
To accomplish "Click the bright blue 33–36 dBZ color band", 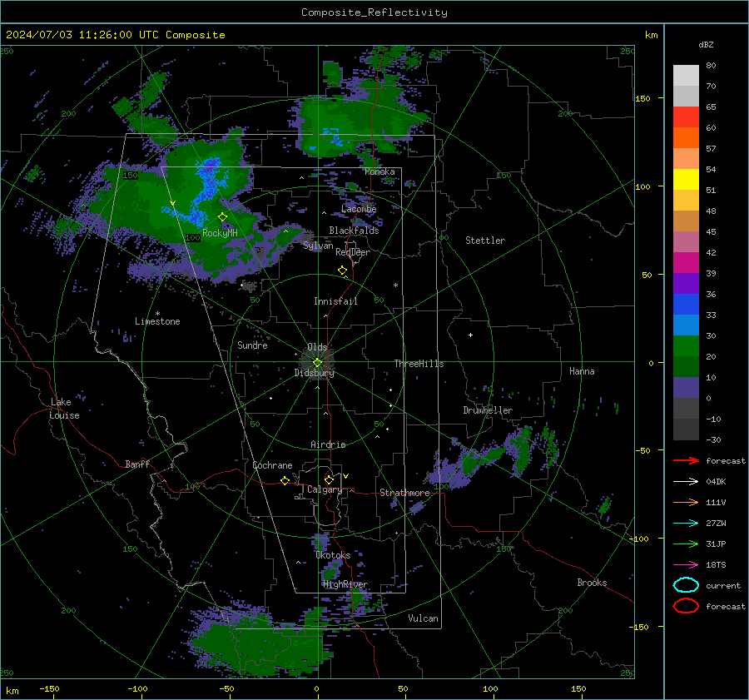I will tap(686, 305).
